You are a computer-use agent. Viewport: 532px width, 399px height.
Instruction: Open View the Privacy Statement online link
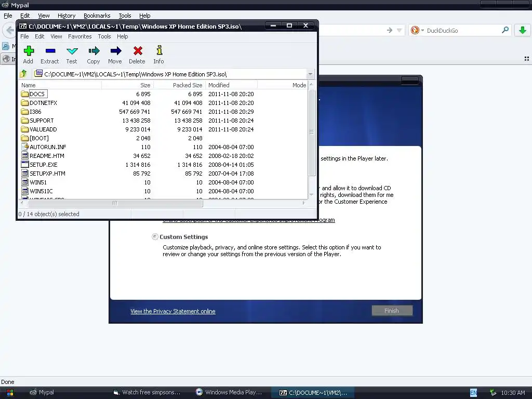[172, 311]
